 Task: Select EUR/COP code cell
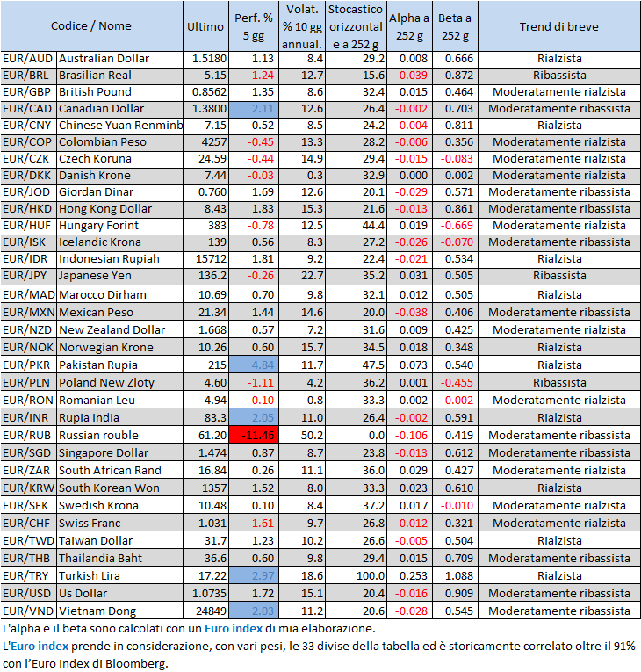click(x=29, y=142)
